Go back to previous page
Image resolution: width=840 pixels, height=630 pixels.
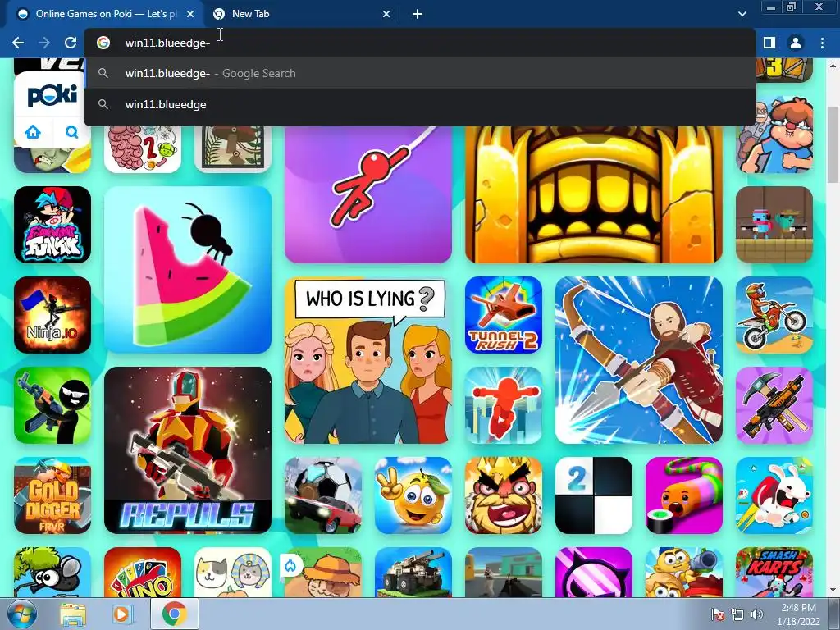click(18, 43)
